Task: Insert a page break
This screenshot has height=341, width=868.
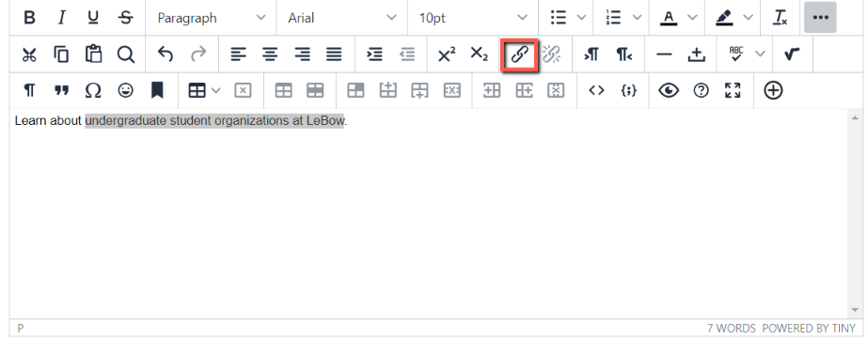Action: click(697, 54)
